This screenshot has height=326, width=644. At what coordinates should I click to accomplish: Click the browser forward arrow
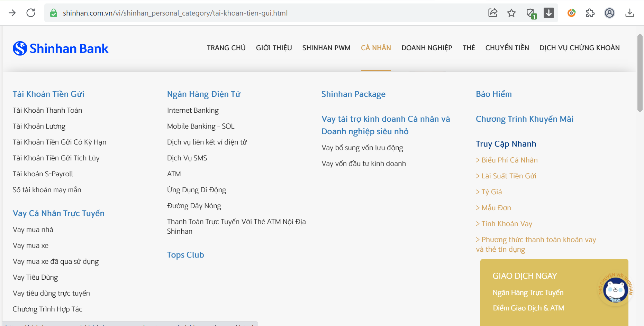point(12,13)
